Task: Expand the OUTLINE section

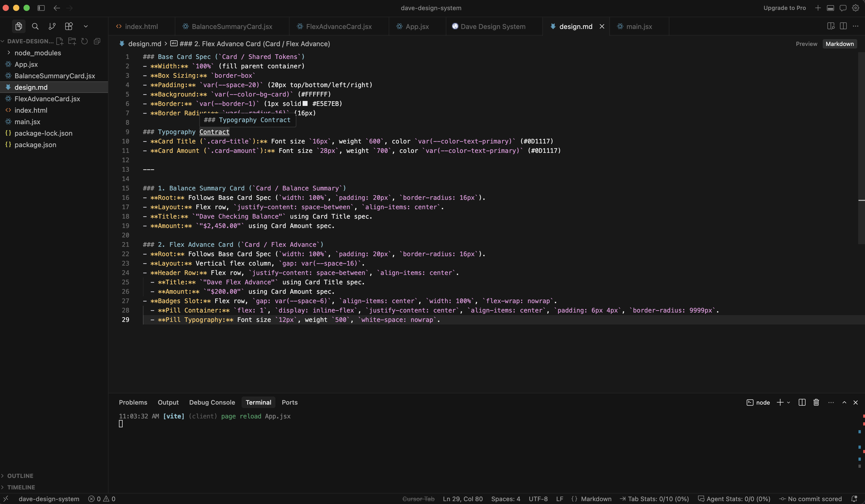Action: point(20,476)
